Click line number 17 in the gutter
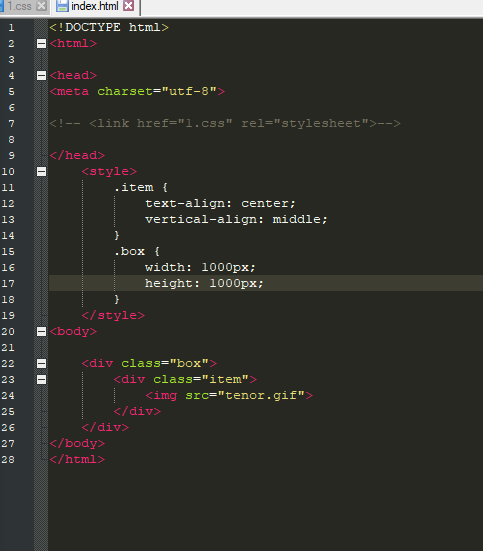483x551 pixels. [8, 284]
